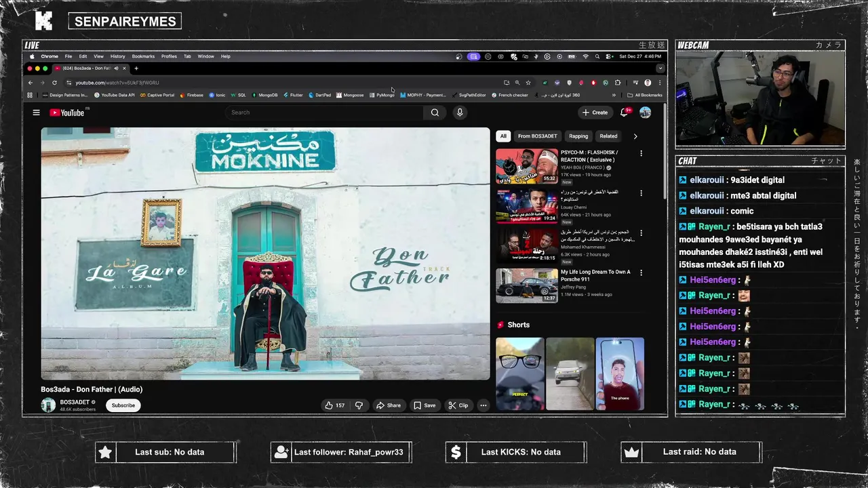The height and width of the screenshot is (488, 868).
Task: Select the Rapping filter chip
Action: pyautogui.click(x=578, y=136)
